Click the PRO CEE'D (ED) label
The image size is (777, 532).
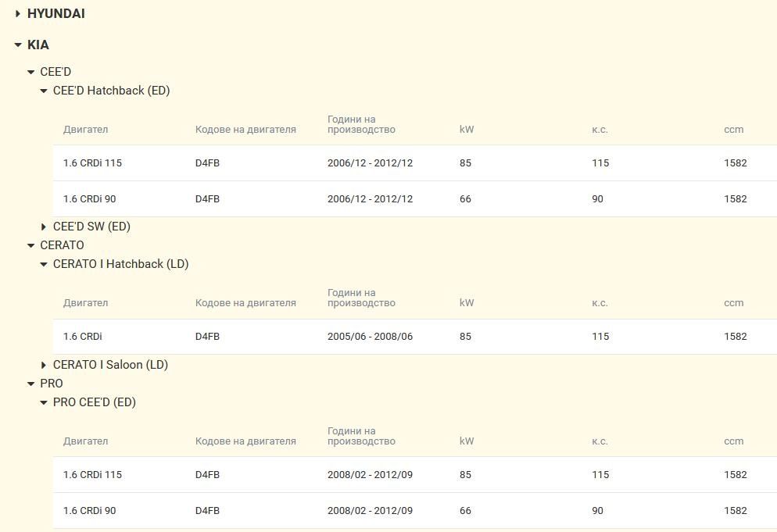click(95, 402)
